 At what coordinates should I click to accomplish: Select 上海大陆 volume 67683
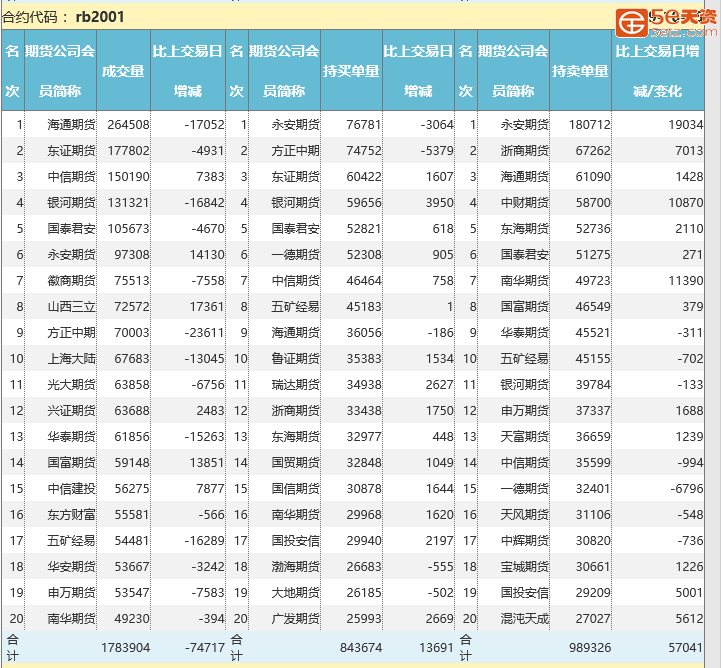(132, 359)
